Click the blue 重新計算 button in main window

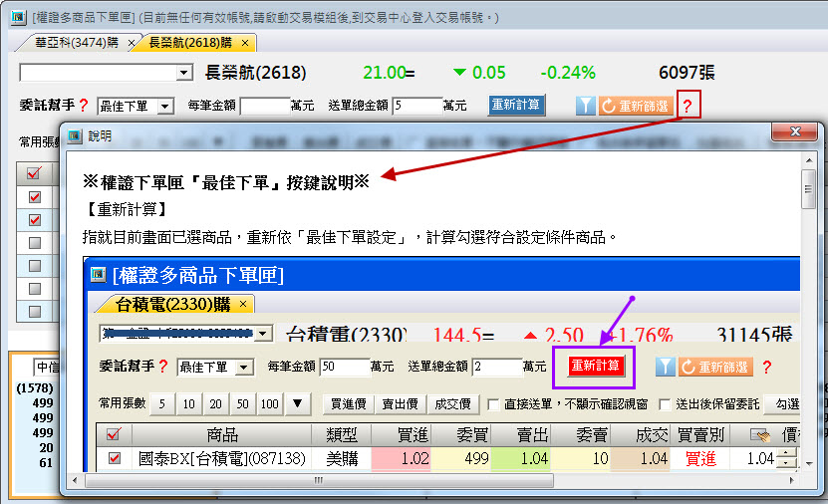coord(516,105)
